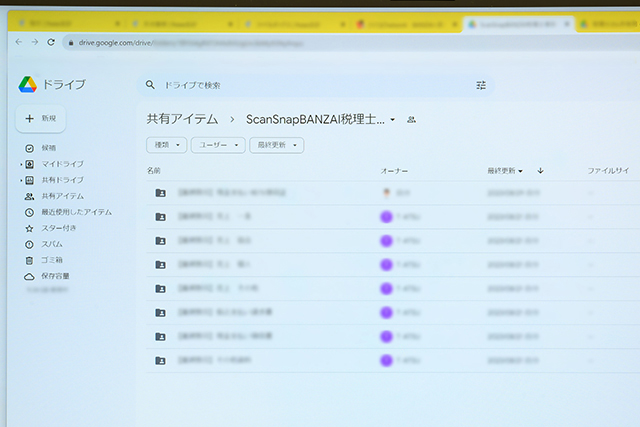Select 共有アイテム in the sidebar
Image resolution: width=640 pixels, height=427 pixels.
point(62,196)
